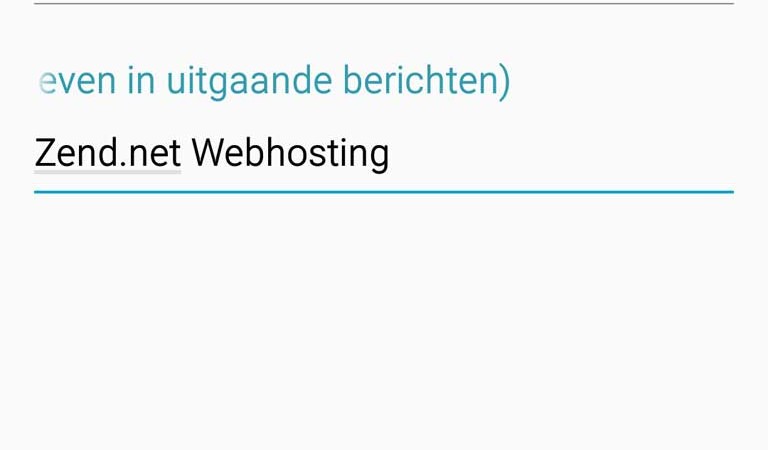The image size is (768, 450).
Task: Click the word uitgaande in the label
Action: [x=249, y=81]
